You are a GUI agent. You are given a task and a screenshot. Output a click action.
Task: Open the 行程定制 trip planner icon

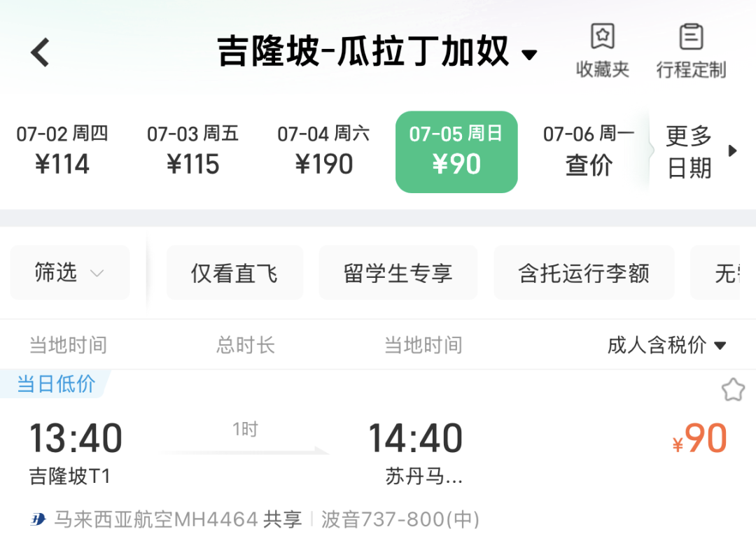point(691,50)
